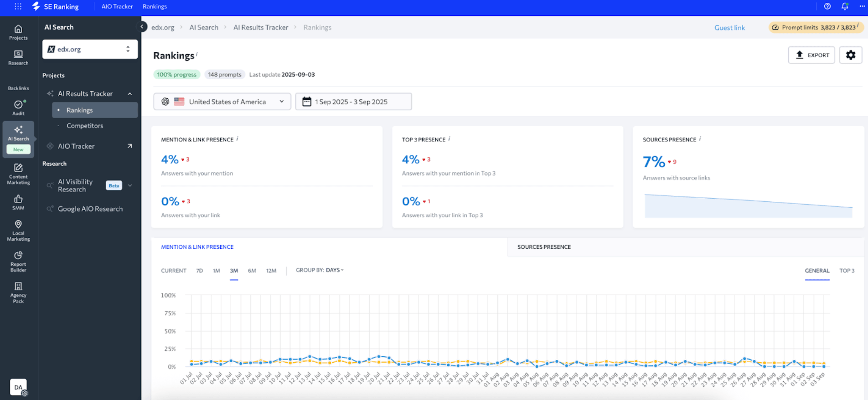This screenshot has height=400, width=868.
Task: Collapse the AI Search side panel
Action: tap(142, 27)
